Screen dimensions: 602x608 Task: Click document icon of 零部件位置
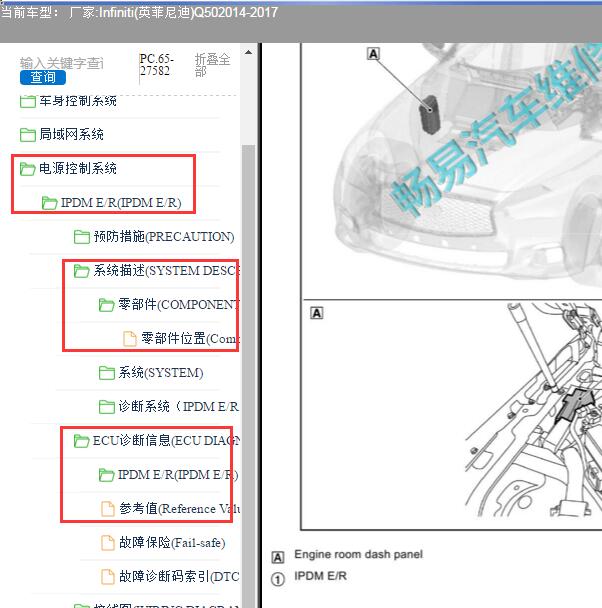coord(129,339)
